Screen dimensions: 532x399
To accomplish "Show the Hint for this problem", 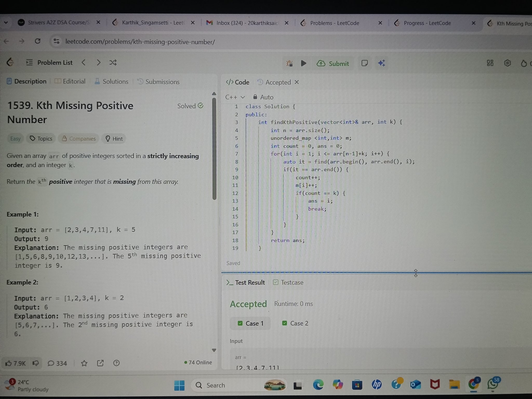I will pyautogui.click(x=114, y=139).
